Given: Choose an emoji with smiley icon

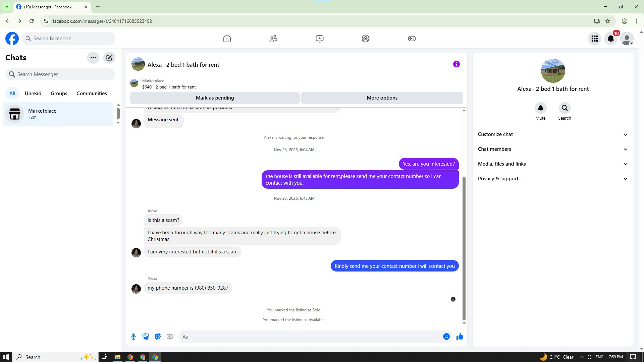Looking at the screenshot, I should pyautogui.click(x=446, y=337).
